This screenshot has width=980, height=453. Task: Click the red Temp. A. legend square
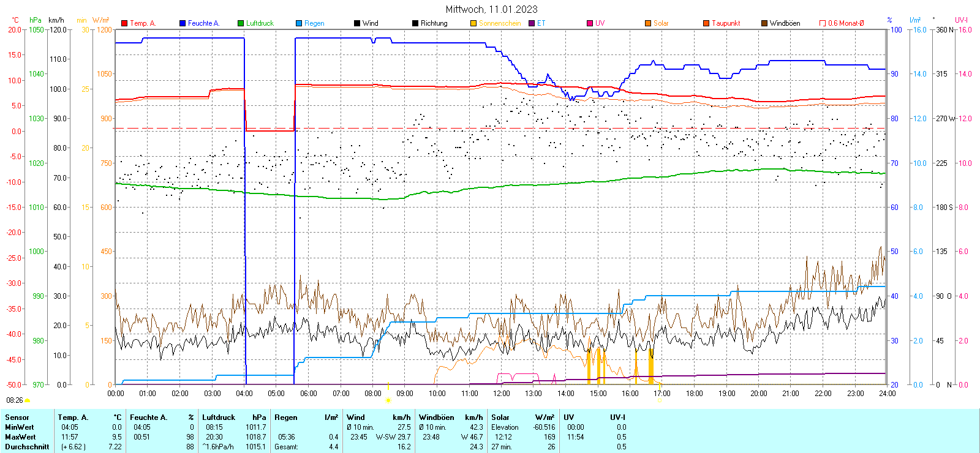tap(124, 23)
